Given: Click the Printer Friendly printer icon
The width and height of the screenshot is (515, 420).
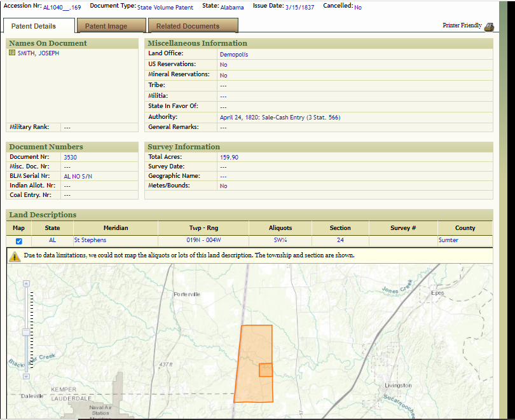Looking at the screenshot, I should pos(489,27).
